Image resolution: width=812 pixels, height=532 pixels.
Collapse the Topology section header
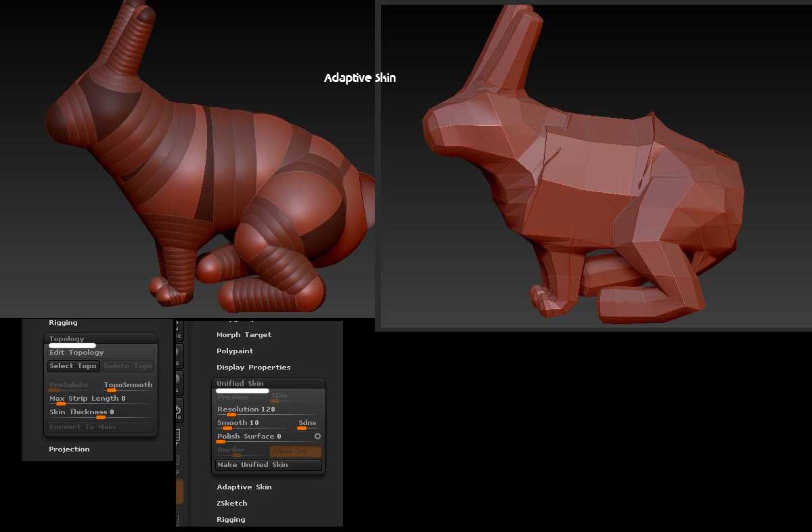(67, 338)
